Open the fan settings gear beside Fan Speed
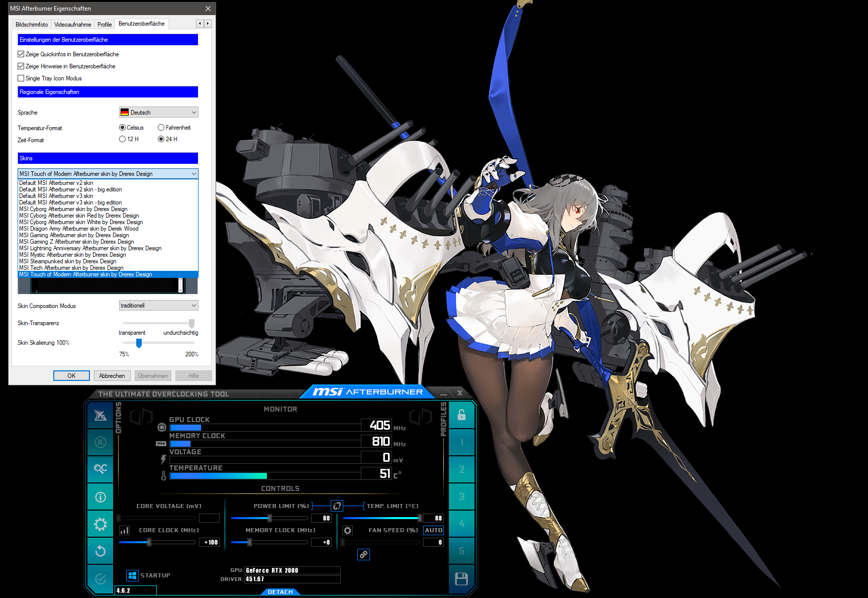Image resolution: width=868 pixels, height=598 pixels. coord(347,530)
